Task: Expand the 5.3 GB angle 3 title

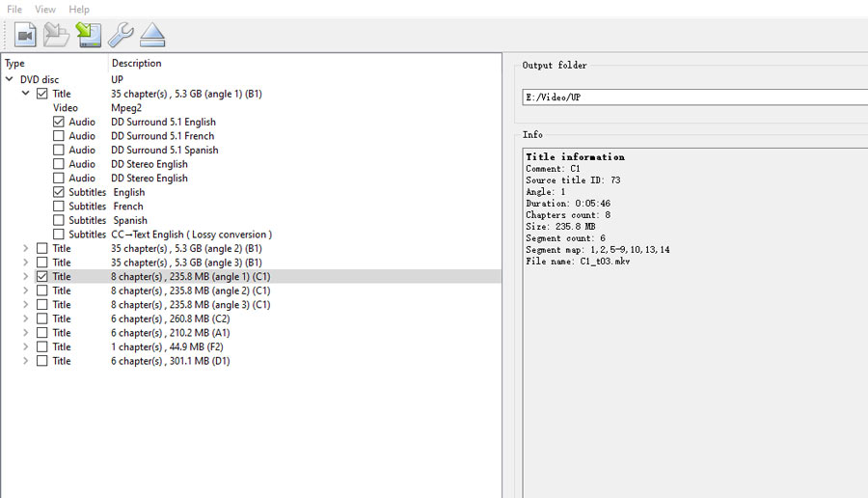Action: pos(25,262)
